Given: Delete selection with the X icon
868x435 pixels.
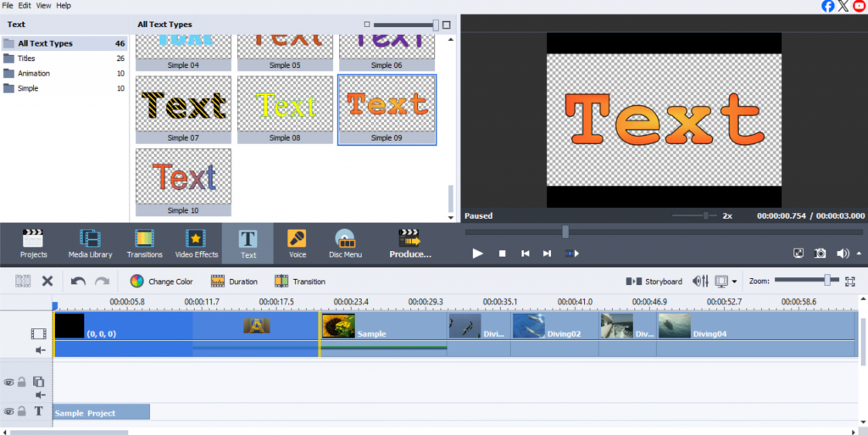Looking at the screenshot, I should coord(47,282).
